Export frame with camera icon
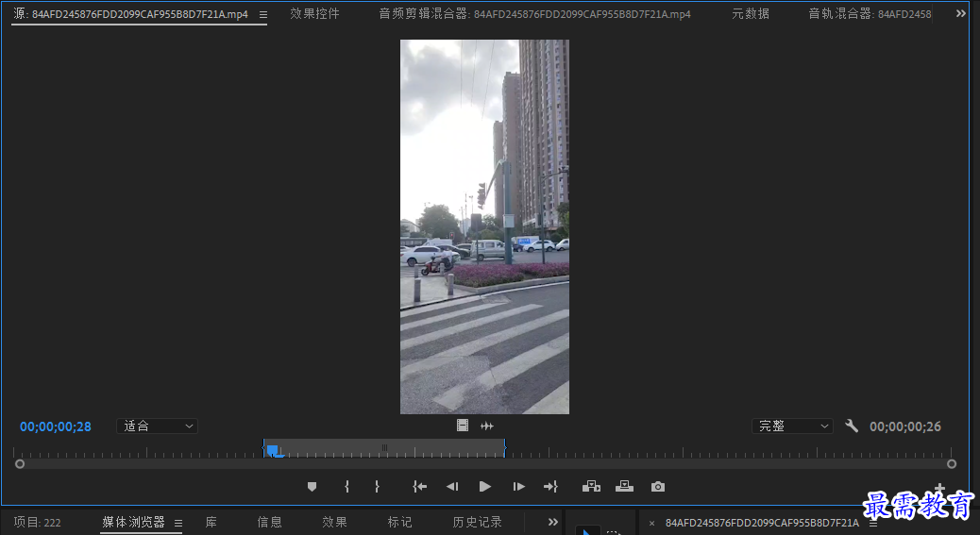The height and width of the screenshot is (535, 980). (x=657, y=487)
